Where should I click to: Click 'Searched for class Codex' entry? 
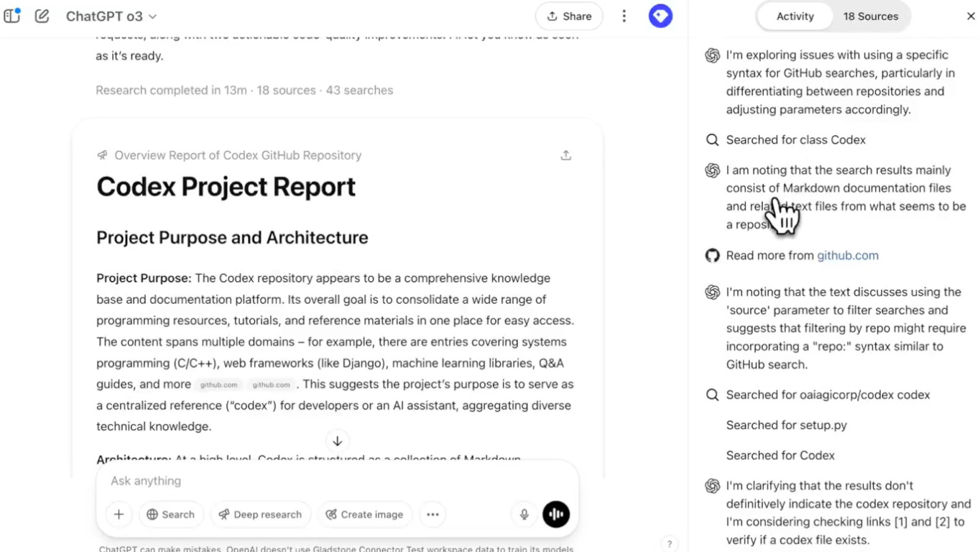(796, 139)
